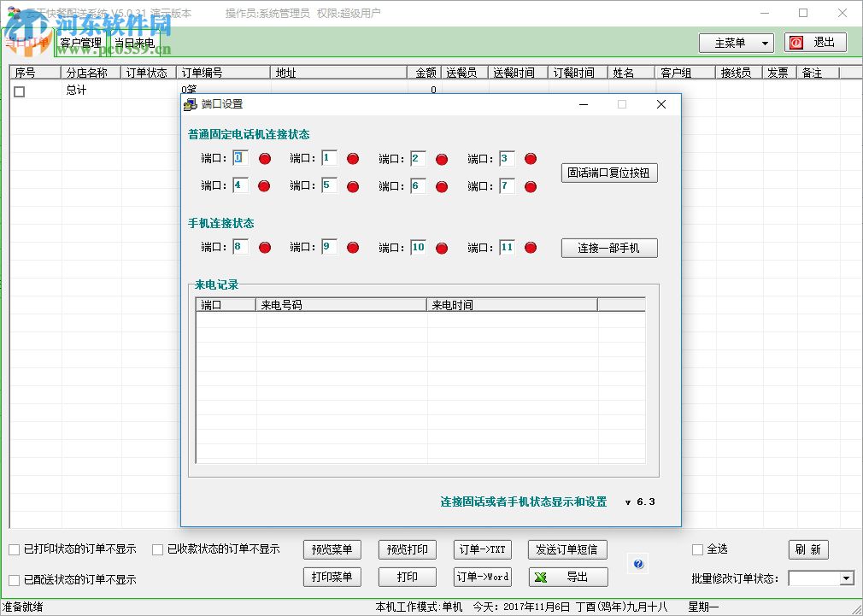The height and width of the screenshot is (616, 863).
Task: Export the order via 订单->TXT button
Action: click(482, 549)
